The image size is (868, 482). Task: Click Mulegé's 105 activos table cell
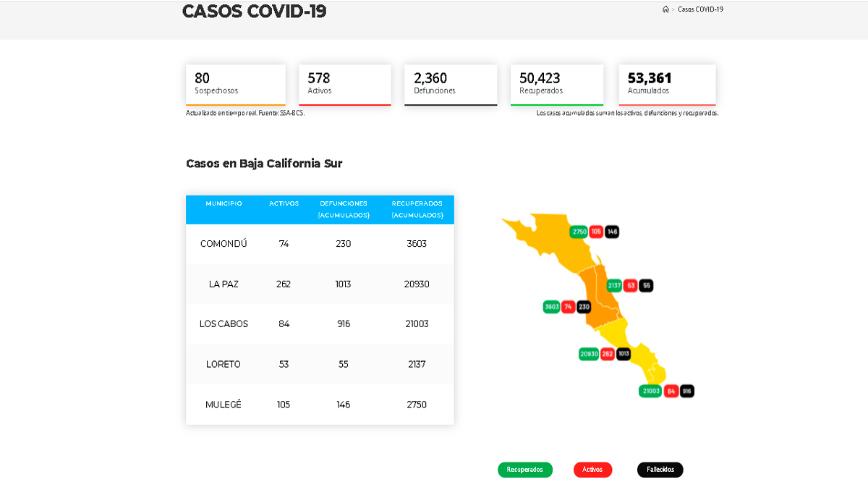(x=284, y=404)
